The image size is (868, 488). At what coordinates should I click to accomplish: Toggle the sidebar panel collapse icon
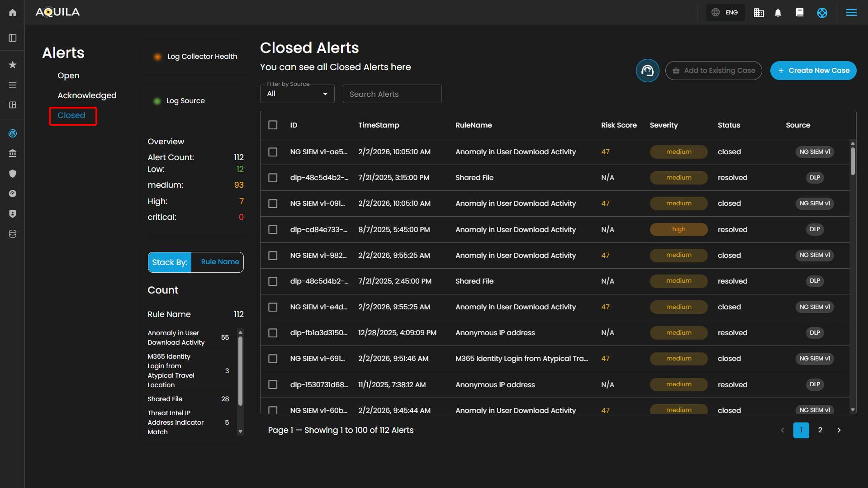tap(13, 38)
